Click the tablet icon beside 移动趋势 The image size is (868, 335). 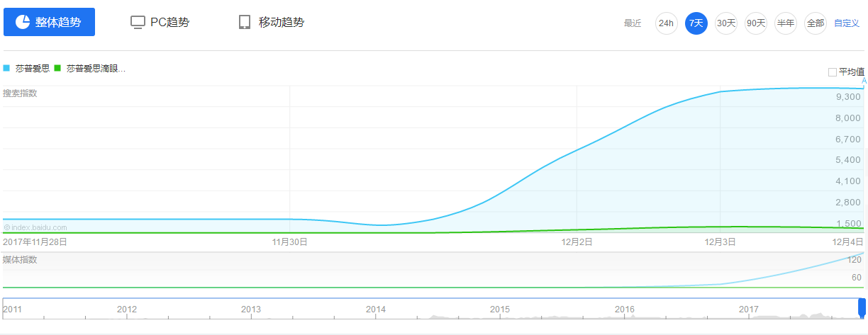coord(245,23)
